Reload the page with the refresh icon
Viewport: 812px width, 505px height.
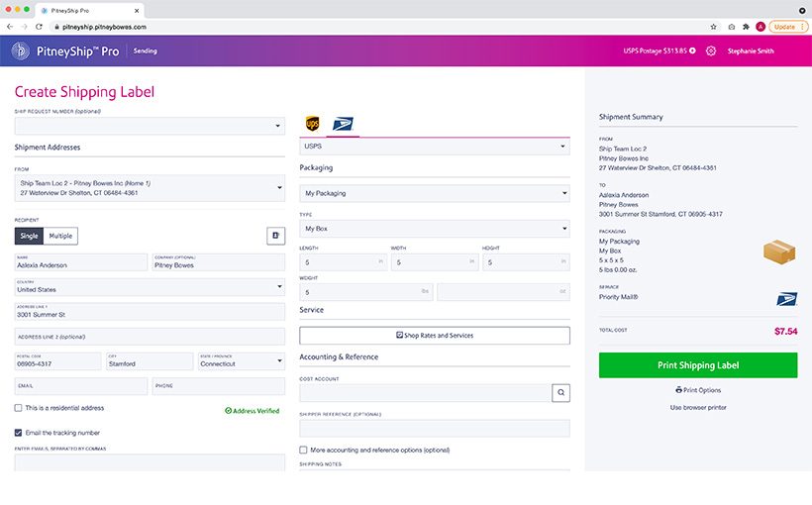(39, 27)
